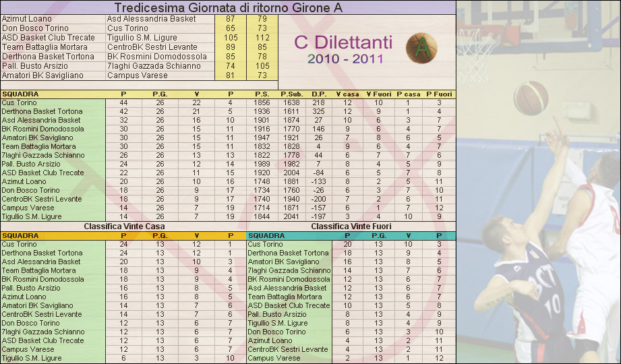Select the 'Tredicesima Giornata di ritorno Girone A' title
Viewport: 621px width, 364px height.
(228, 7)
